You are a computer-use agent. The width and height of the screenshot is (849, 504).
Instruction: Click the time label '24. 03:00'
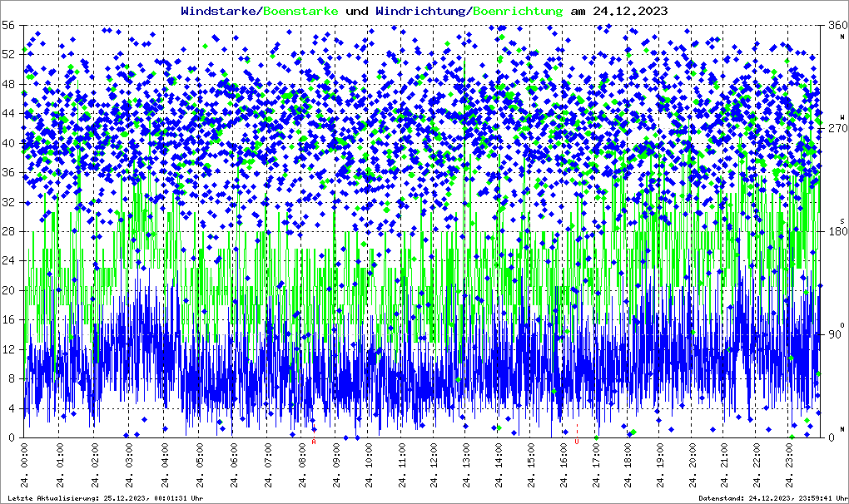click(131, 465)
